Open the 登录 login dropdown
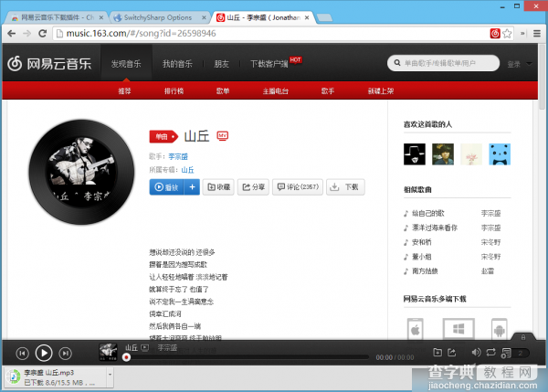The width and height of the screenshot is (548, 392). (x=519, y=64)
